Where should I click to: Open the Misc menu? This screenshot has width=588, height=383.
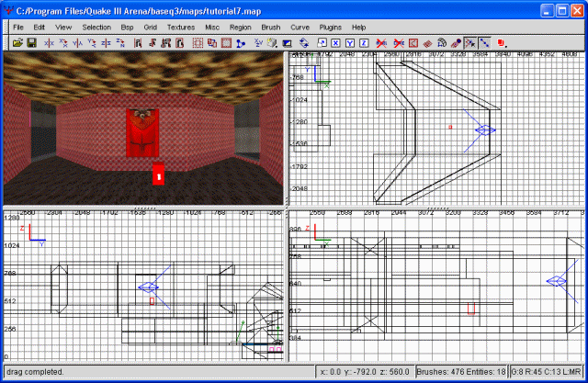tap(212, 28)
